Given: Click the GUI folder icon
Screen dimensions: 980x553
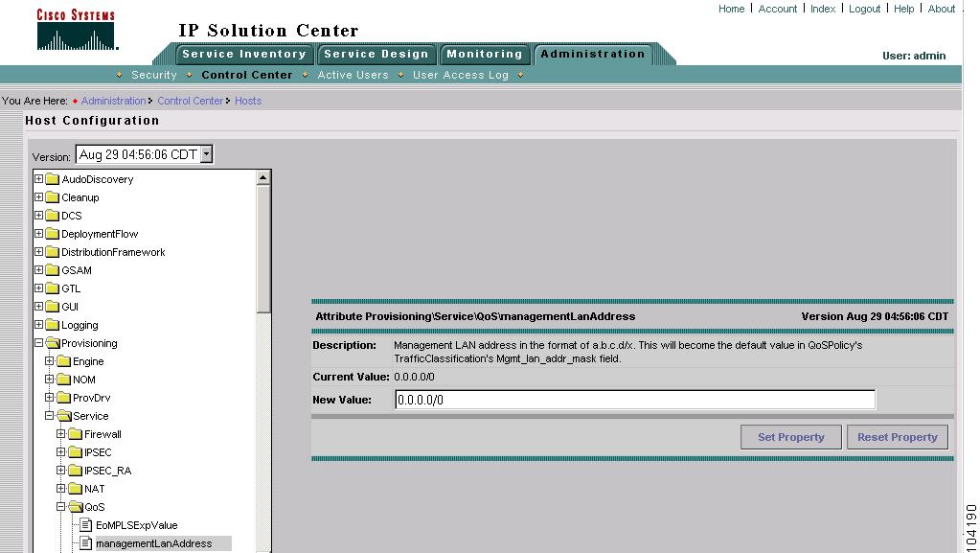Looking at the screenshot, I should pos(53,307).
